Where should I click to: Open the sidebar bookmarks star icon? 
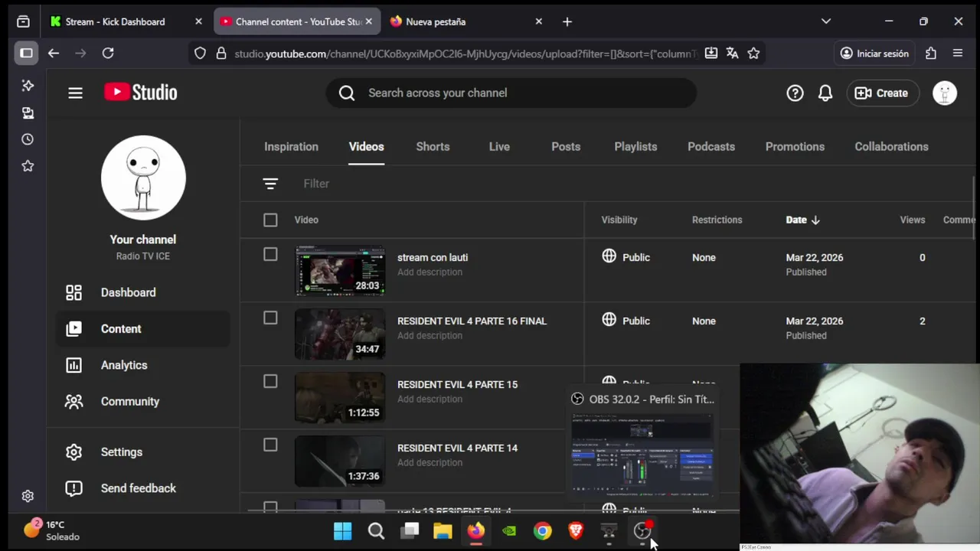pos(28,166)
